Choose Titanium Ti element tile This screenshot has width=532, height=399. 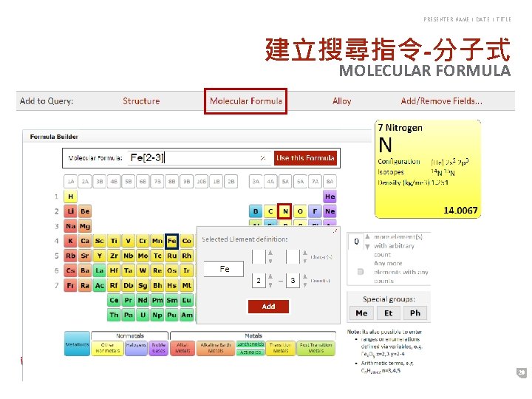point(114,241)
